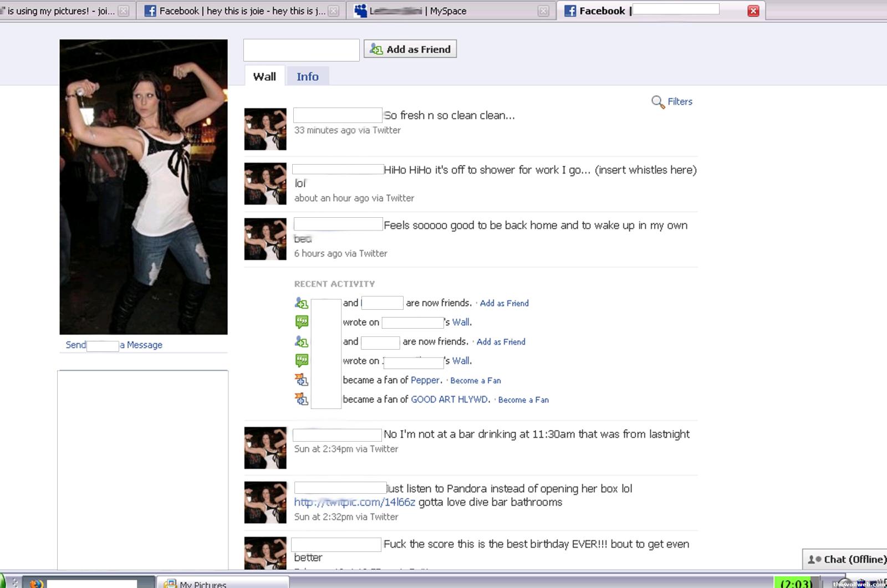Screen dimensions: 887x588
Task: Click Become a Fan next to Pepper
Action: pyautogui.click(x=475, y=380)
